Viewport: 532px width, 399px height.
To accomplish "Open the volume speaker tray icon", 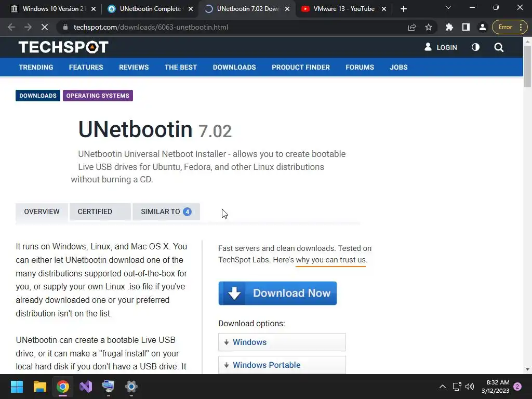I will pos(470,387).
